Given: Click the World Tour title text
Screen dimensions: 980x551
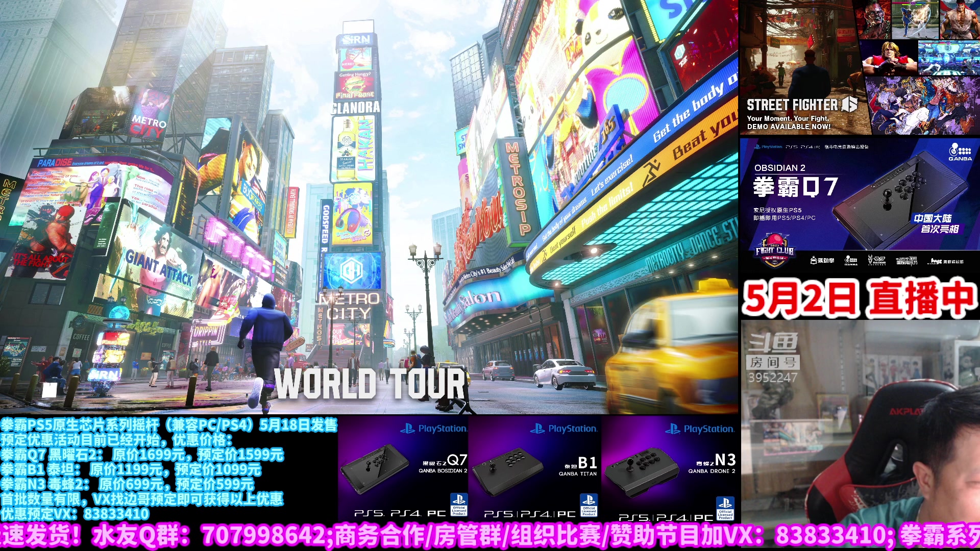Looking at the screenshot, I should [x=370, y=384].
